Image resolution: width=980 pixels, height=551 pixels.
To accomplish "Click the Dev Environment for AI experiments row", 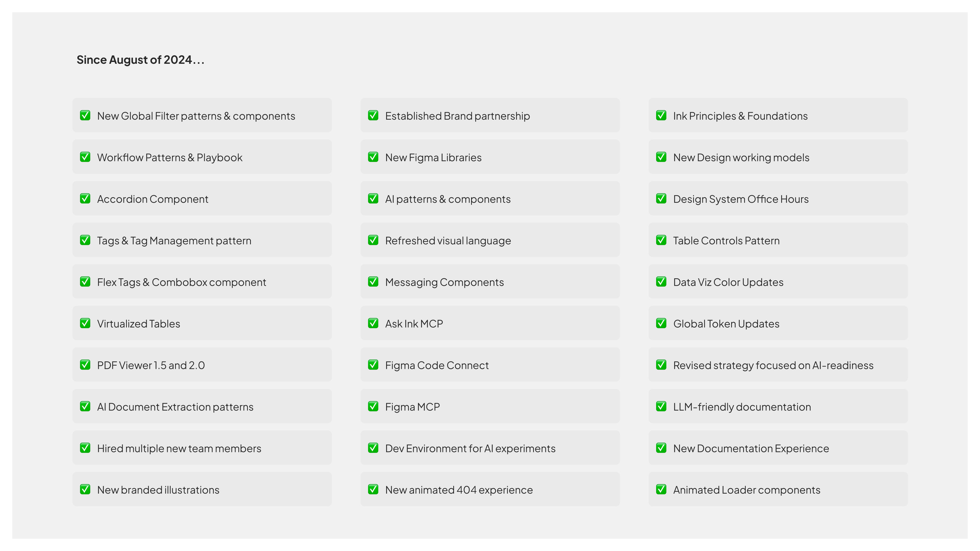I will 490,448.
